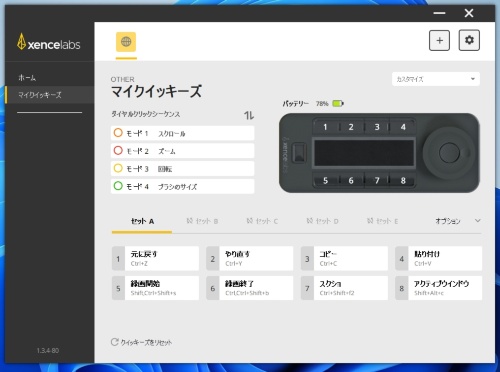Viewport: 500px width, 372px height.
Task: Select モード 2 ズーム red ring
Action: click(x=118, y=150)
